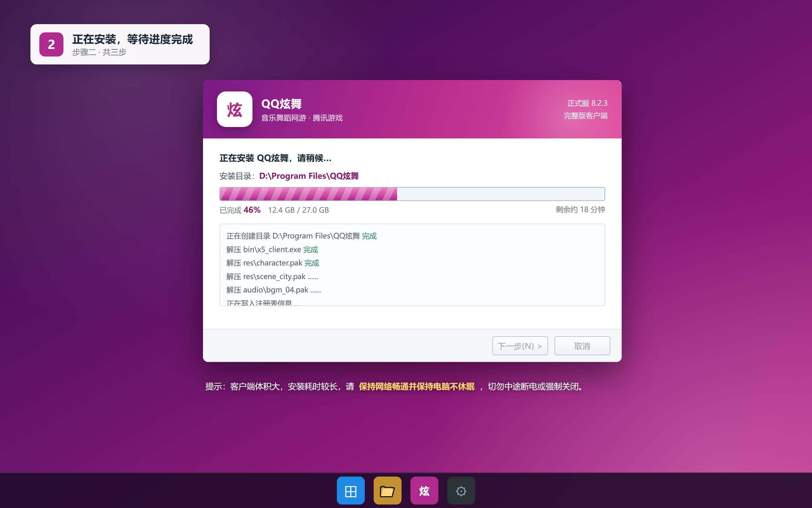Select log line 解压 res\scene_city.pak
812x508 pixels.
(272, 276)
